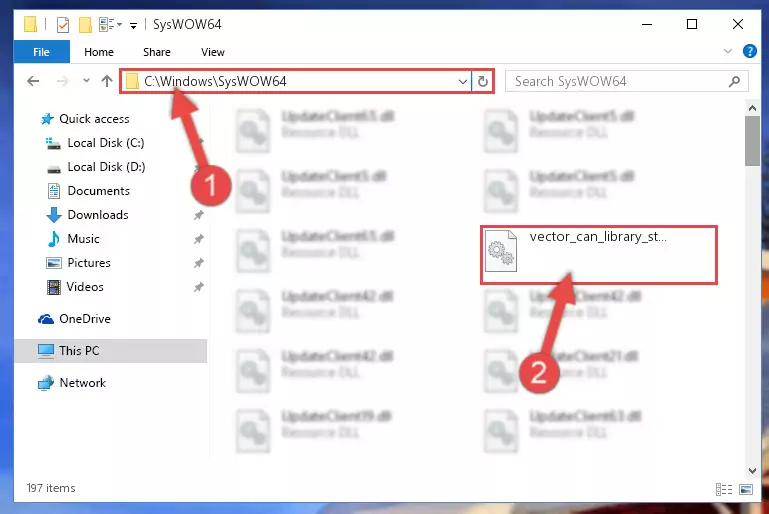769x514 pixels.
Task: Open Local Disk (C:) in sidebar
Action: coord(106,143)
